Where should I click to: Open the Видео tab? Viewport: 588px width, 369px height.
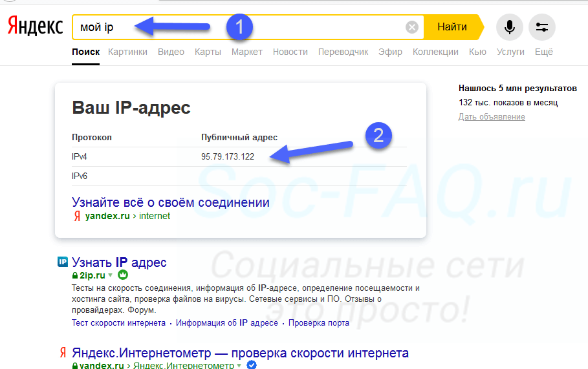171,52
